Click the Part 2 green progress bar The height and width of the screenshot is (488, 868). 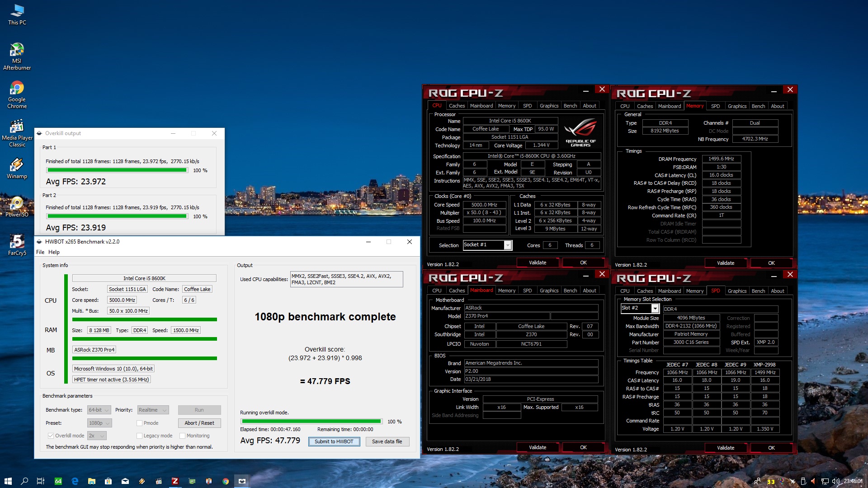click(117, 216)
